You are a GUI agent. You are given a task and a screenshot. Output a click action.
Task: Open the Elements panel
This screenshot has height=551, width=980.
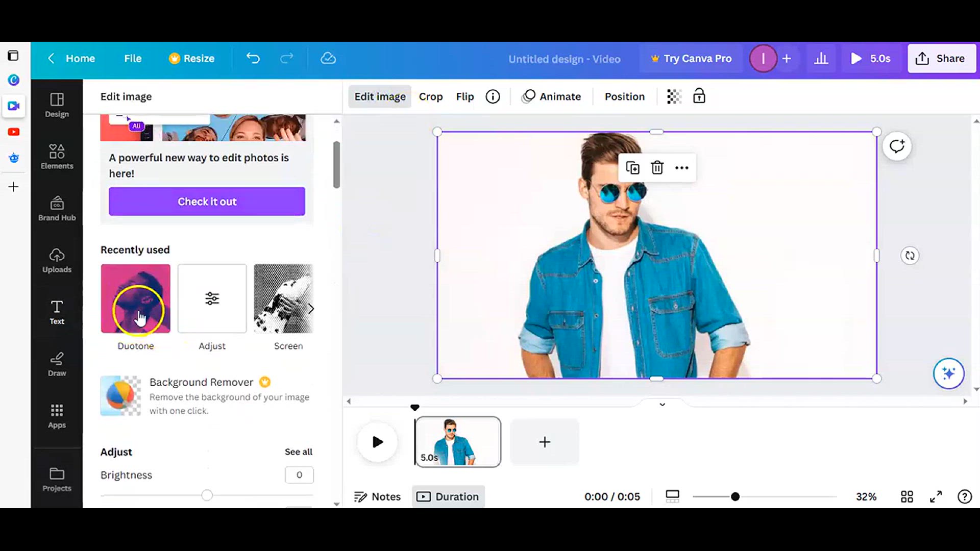coord(57,157)
